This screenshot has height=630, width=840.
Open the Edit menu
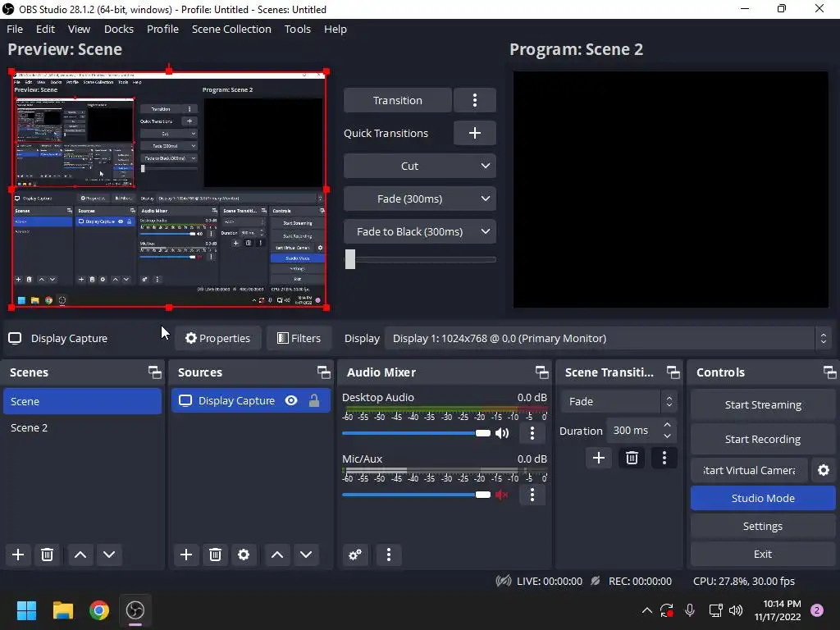[x=46, y=29]
